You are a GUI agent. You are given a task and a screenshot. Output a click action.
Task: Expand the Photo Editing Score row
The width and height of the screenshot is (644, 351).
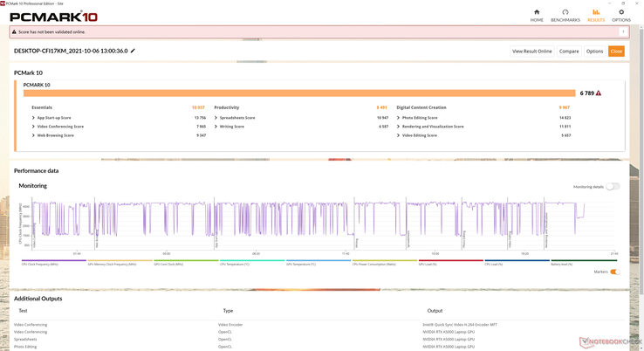(x=399, y=117)
